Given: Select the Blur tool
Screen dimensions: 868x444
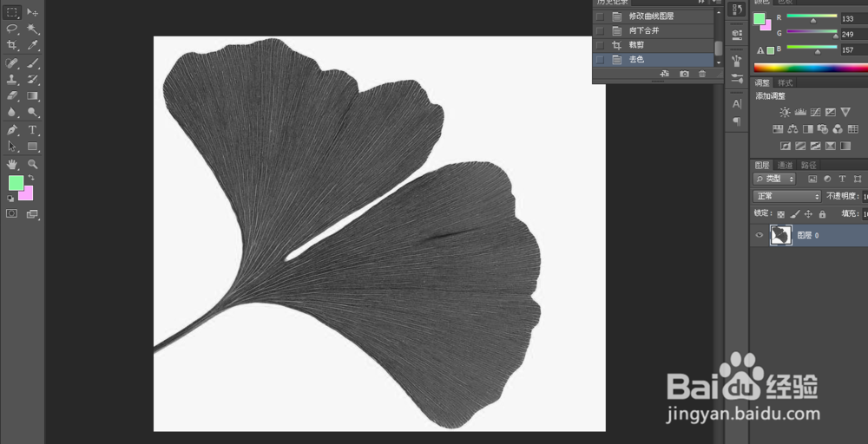Looking at the screenshot, I should [12, 112].
